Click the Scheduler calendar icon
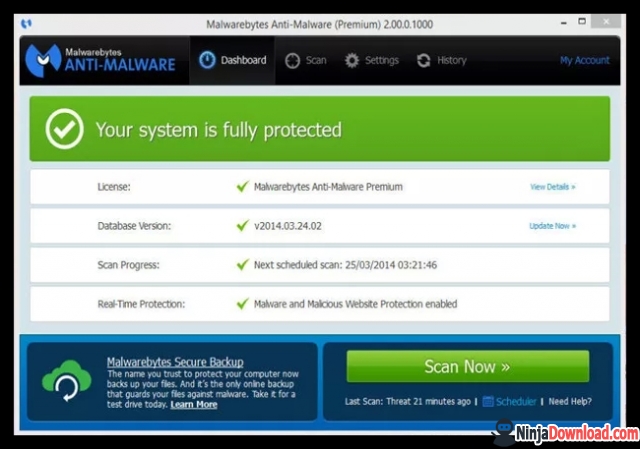Viewport: 640px width, 449px height. click(488, 401)
